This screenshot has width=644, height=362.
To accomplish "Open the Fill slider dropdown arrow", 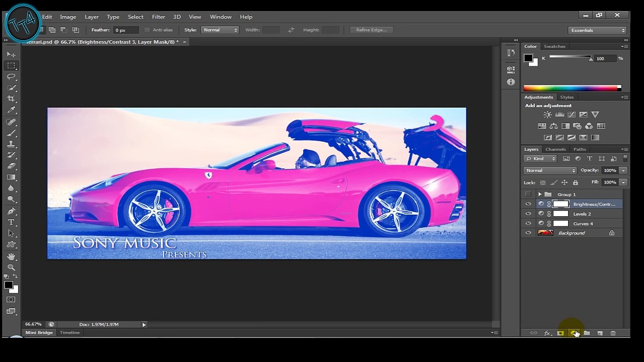I will [623, 183].
